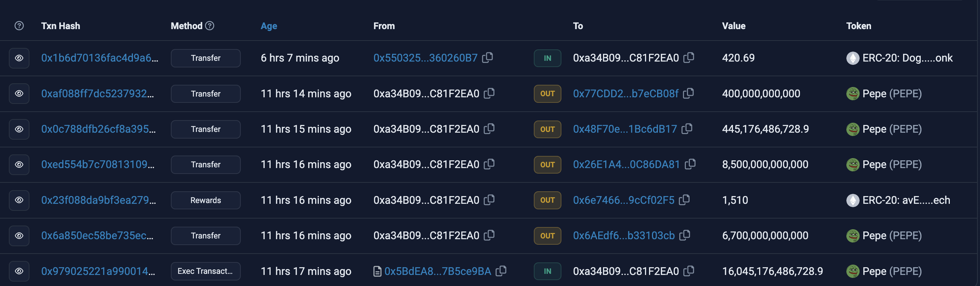This screenshot has height=286, width=980.
Task: Toggle Age column time format
Action: (x=269, y=26)
